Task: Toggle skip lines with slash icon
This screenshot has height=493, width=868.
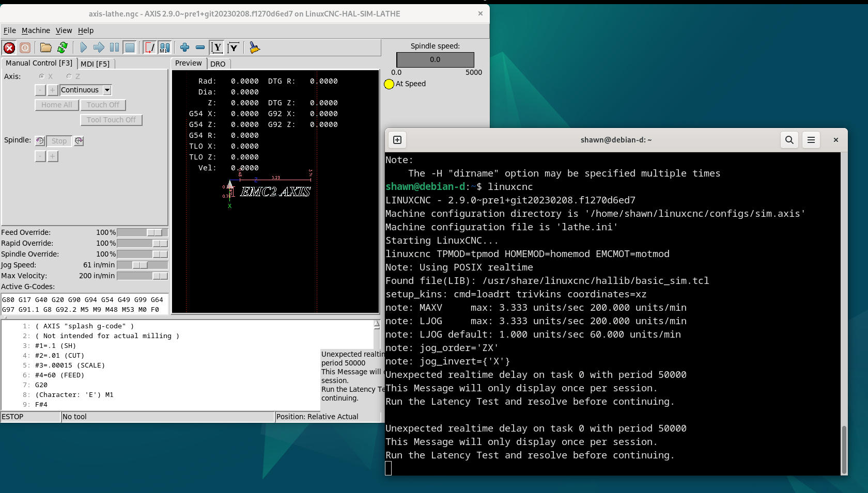Action: (x=149, y=48)
